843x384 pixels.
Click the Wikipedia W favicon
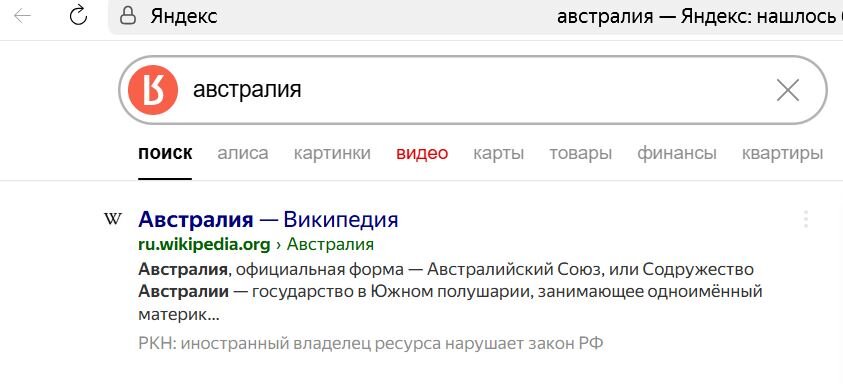click(112, 219)
